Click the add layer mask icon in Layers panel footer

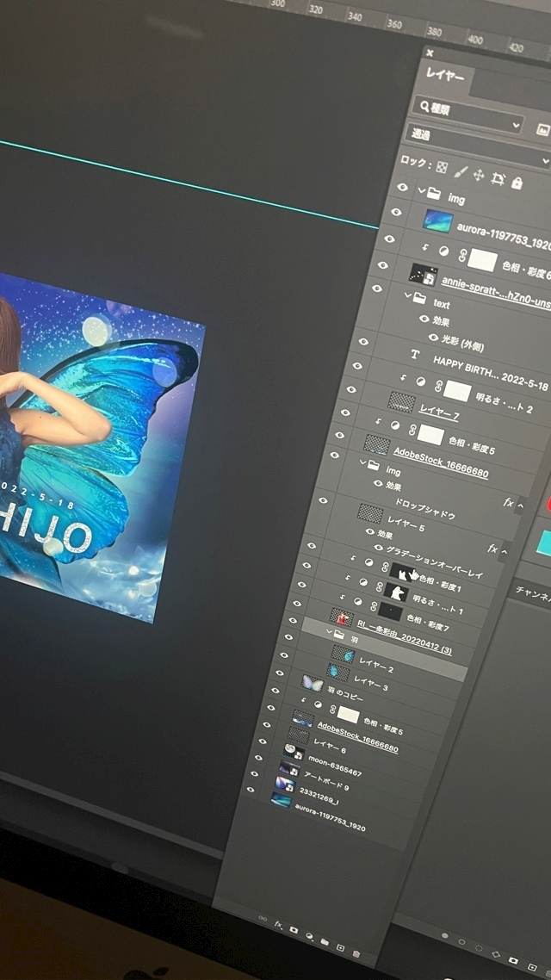(294, 931)
